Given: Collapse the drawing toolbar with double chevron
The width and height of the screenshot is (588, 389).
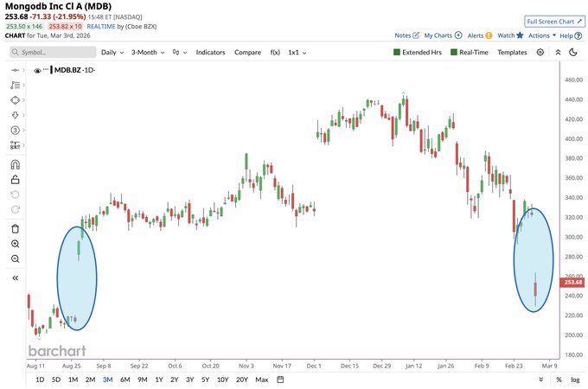Looking at the screenshot, I should coord(15,278).
